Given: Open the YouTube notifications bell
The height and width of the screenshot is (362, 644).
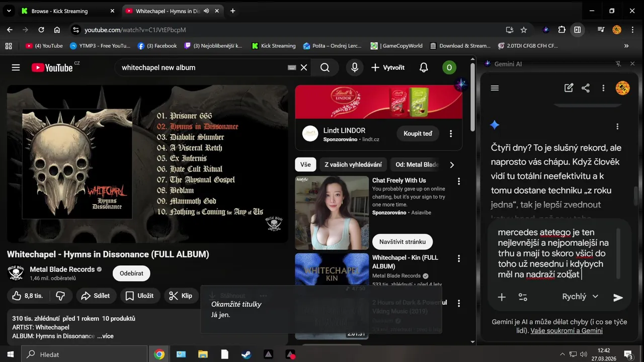Looking at the screenshot, I should coord(424,67).
